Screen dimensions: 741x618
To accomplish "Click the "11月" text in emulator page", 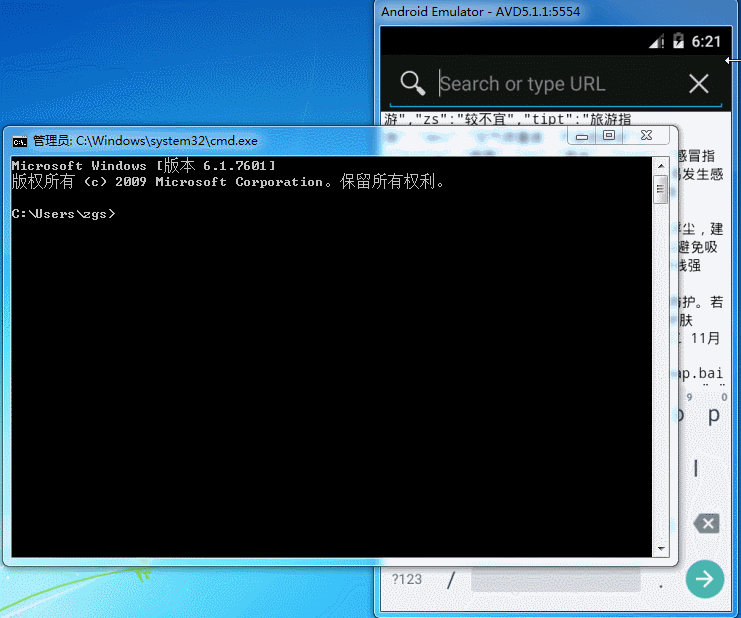I will click(x=705, y=338).
